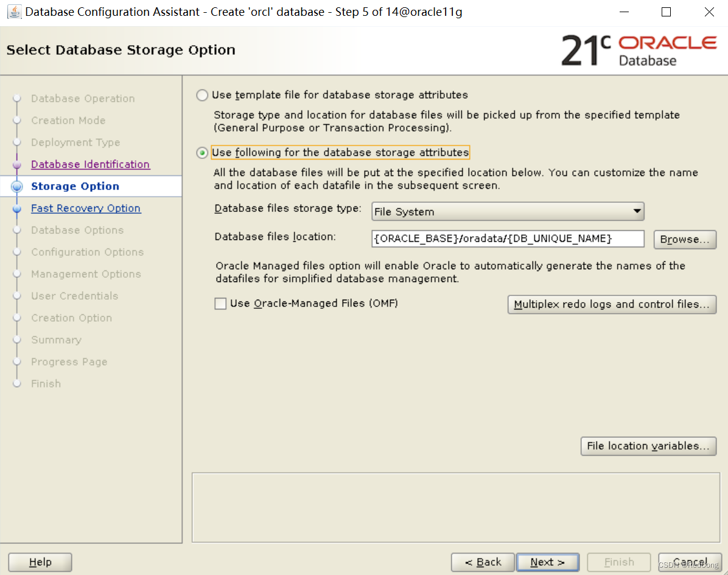Image resolution: width=728 pixels, height=575 pixels.
Task: Click Summary step in sidebar
Action: [56, 340]
